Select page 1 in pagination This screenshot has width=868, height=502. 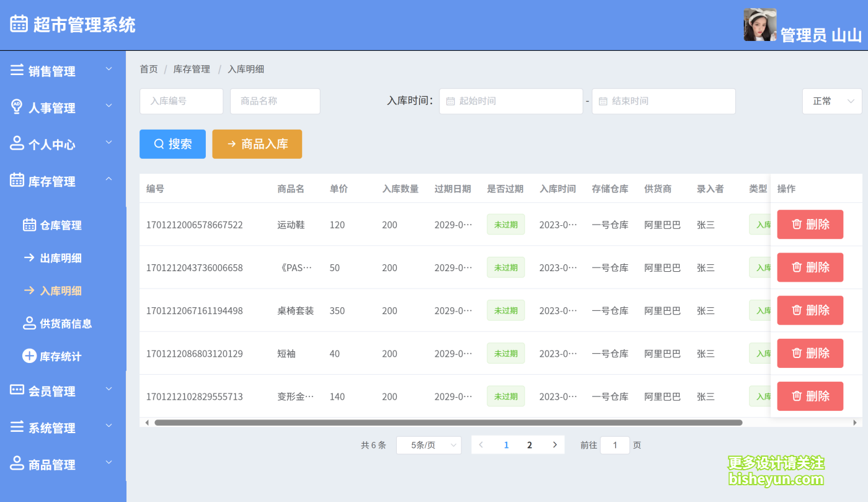click(507, 445)
